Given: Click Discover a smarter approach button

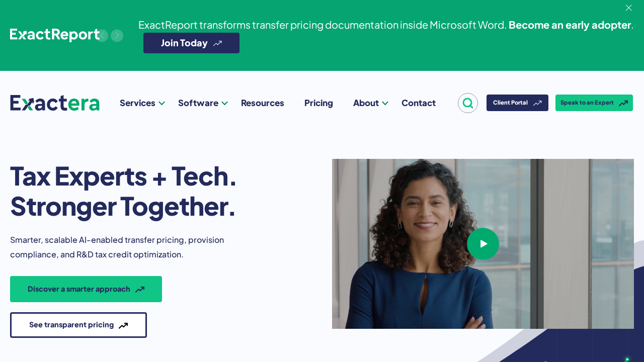Looking at the screenshot, I should (x=86, y=289).
